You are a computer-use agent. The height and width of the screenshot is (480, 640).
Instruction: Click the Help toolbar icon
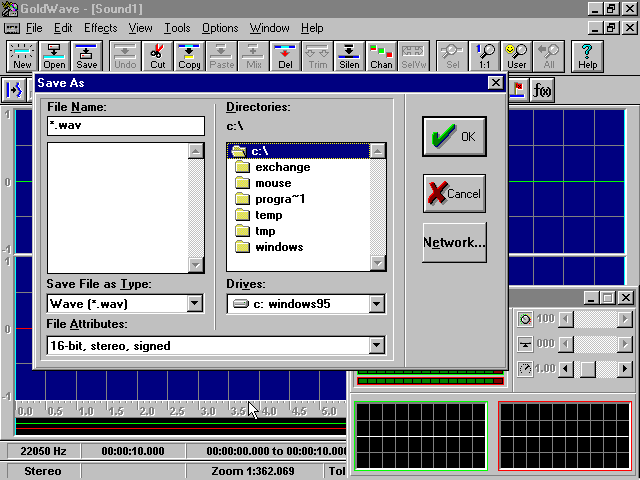pos(588,56)
